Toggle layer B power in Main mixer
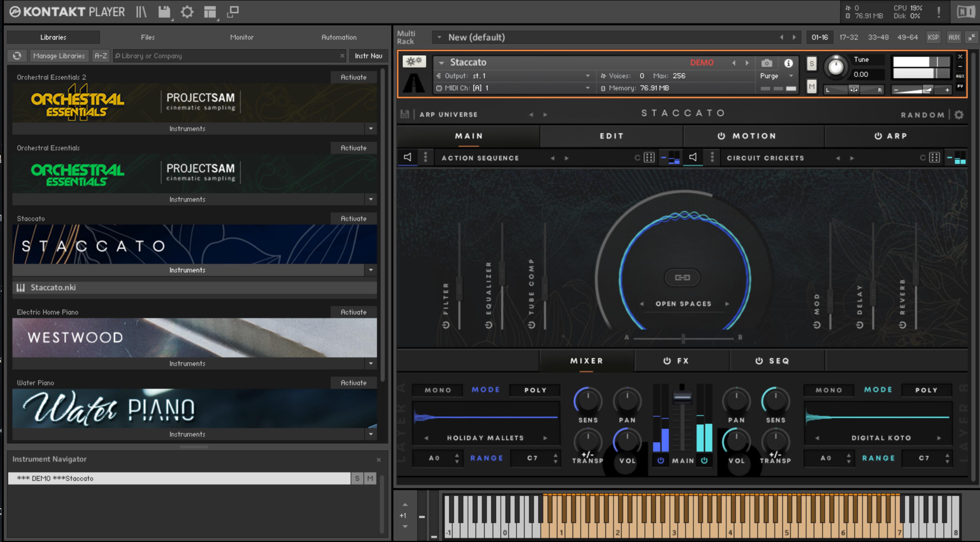The width and height of the screenshot is (980, 542). click(x=704, y=460)
